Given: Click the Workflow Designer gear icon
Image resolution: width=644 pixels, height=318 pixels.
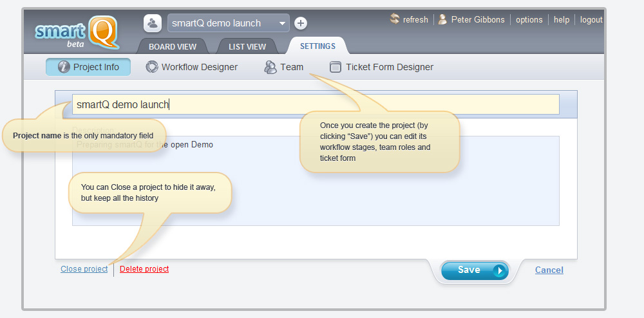Looking at the screenshot, I should pos(152,67).
